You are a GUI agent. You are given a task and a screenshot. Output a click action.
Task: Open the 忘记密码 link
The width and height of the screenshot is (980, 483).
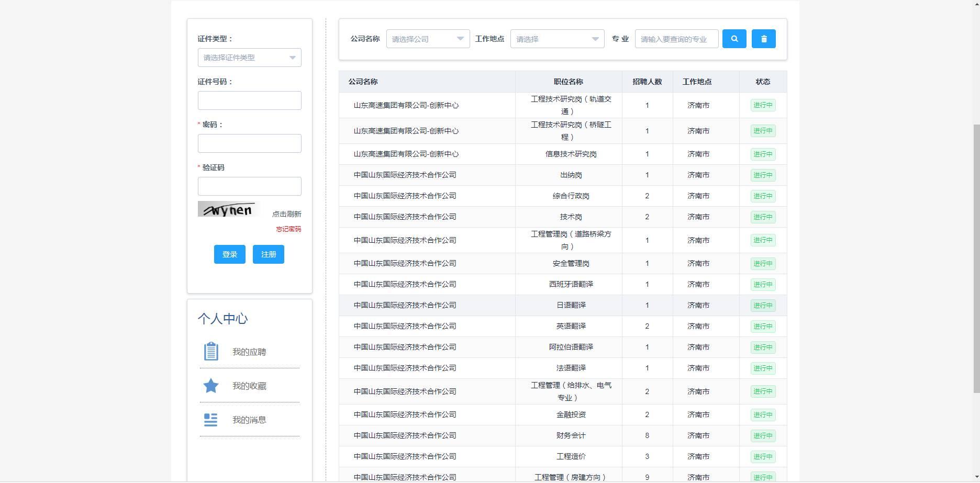pyautogui.click(x=287, y=229)
